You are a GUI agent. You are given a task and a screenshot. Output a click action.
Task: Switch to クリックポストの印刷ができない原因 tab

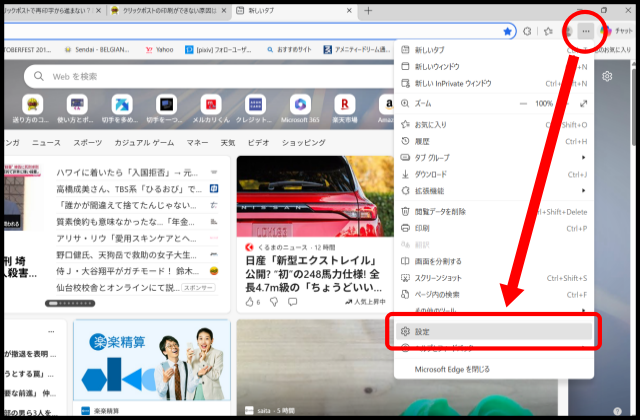(x=169, y=11)
